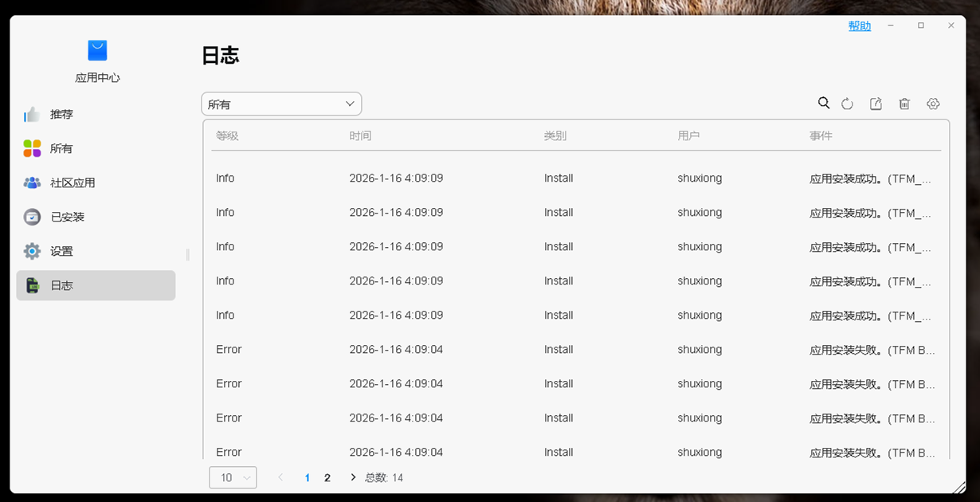Click the 应用中心 shopping bag icon
The width and height of the screenshot is (980, 502).
point(97,50)
